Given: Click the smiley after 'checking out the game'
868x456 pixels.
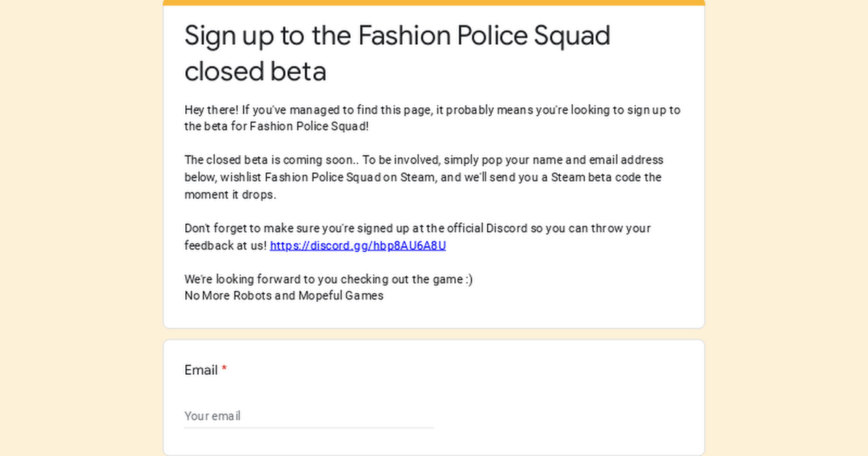Looking at the screenshot, I should pos(469,279).
